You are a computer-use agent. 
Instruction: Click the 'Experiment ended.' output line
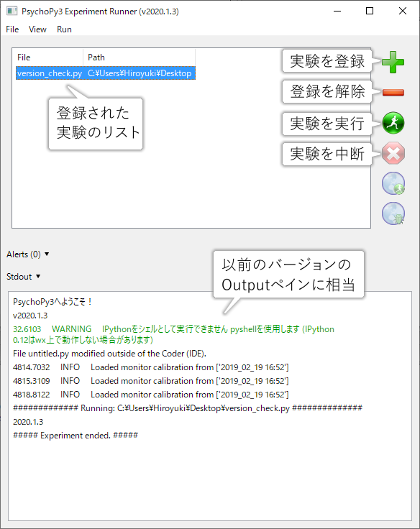[x=76, y=436]
